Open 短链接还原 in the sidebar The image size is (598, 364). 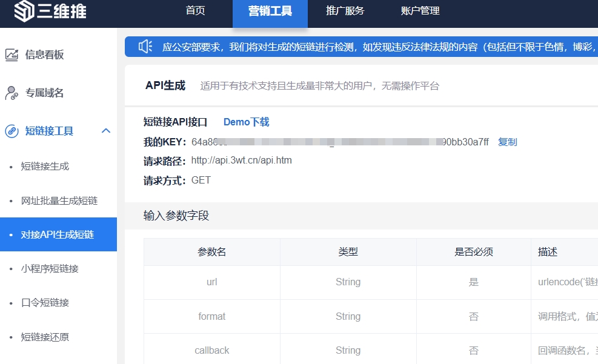(45, 337)
